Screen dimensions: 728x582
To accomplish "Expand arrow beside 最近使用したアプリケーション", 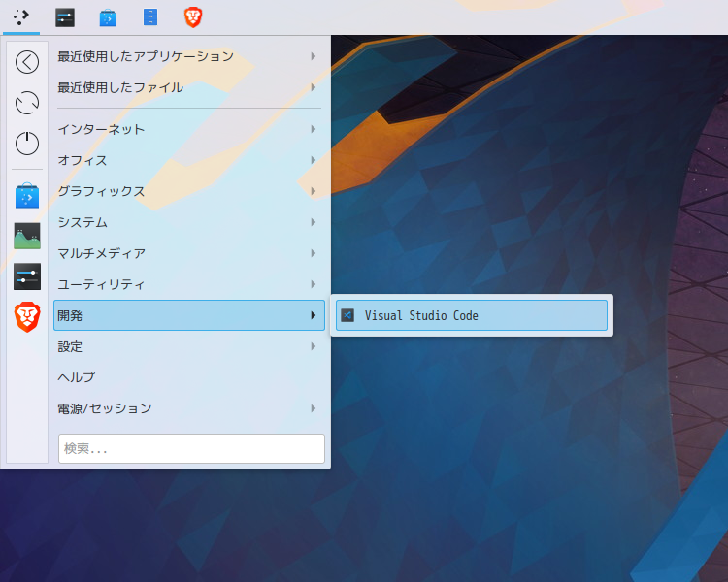I will coord(314,56).
